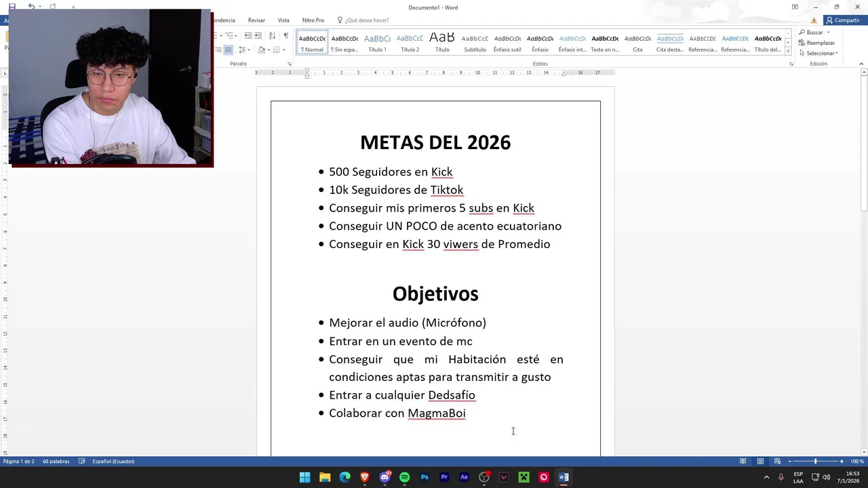Open the multilevel list dropdown arrow
This screenshot has width=868, height=488.
pyautogui.click(x=237, y=36)
